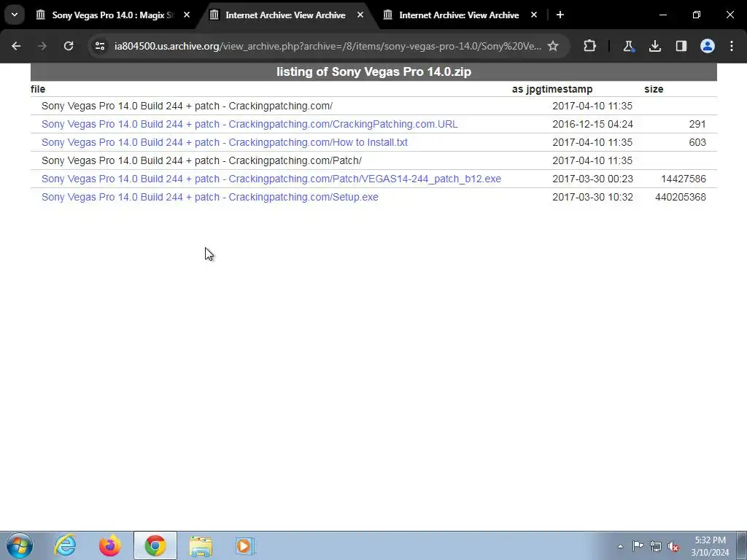Toggle the side panel icon
The image size is (747, 560).
pos(681,46)
